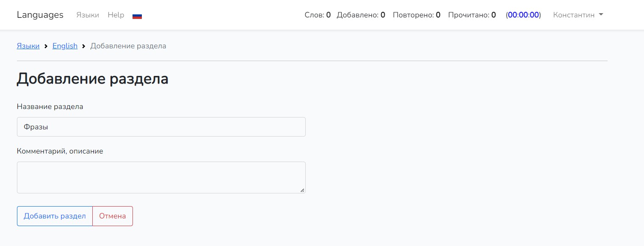Screen dimensions: 644x246
Task: Open the Языки navigation menu item
Action: [88, 15]
